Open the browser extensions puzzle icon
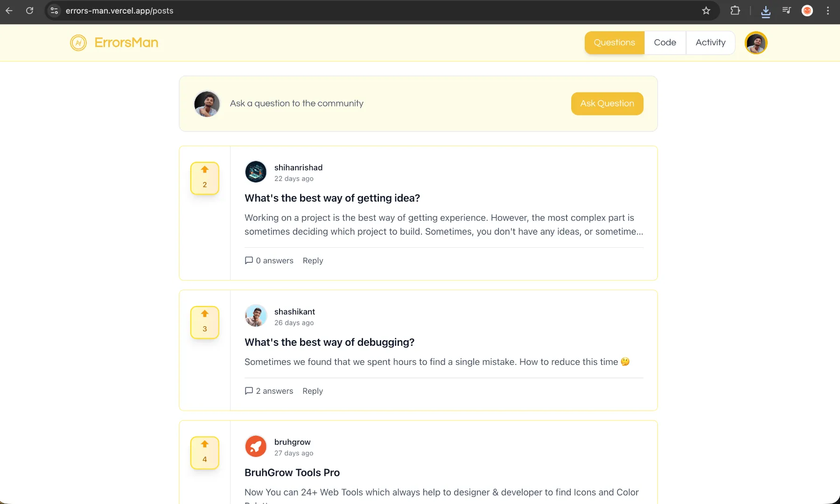840x504 pixels. [735, 11]
